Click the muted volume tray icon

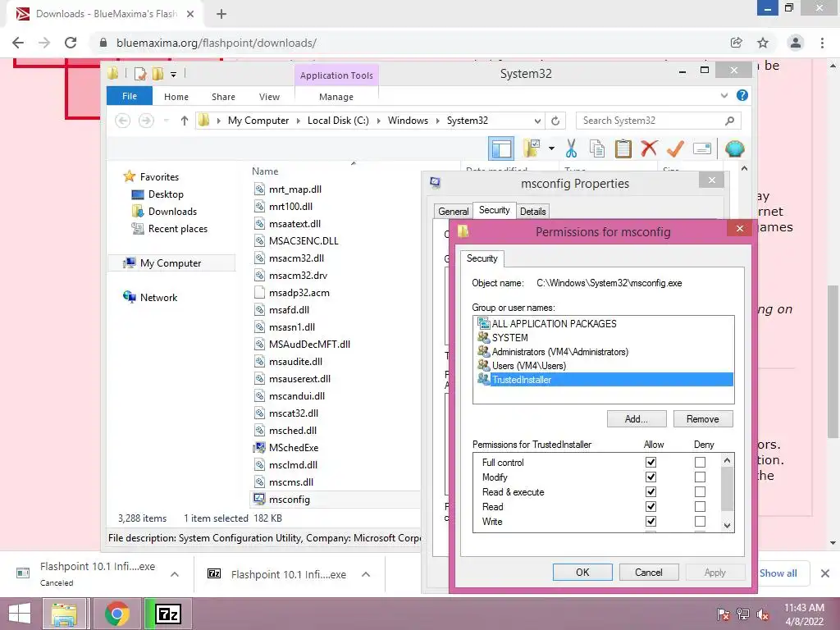[763, 614]
